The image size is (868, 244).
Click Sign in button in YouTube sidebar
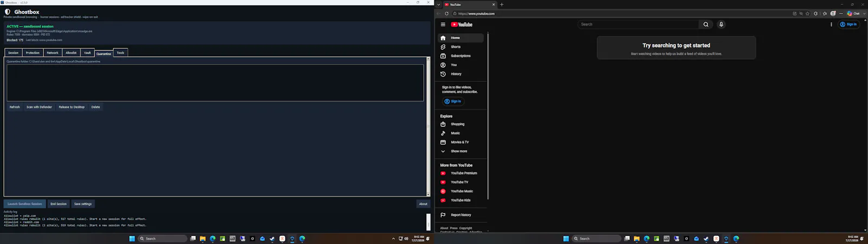(452, 101)
